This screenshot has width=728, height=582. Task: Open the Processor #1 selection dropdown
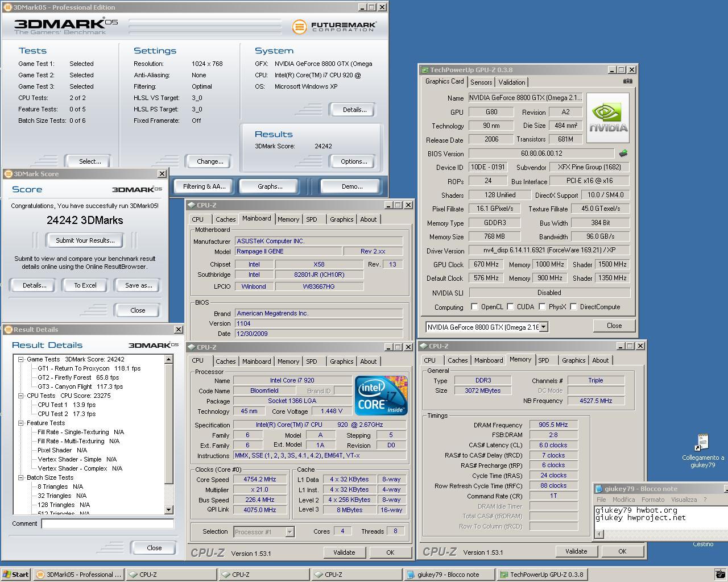[289, 532]
